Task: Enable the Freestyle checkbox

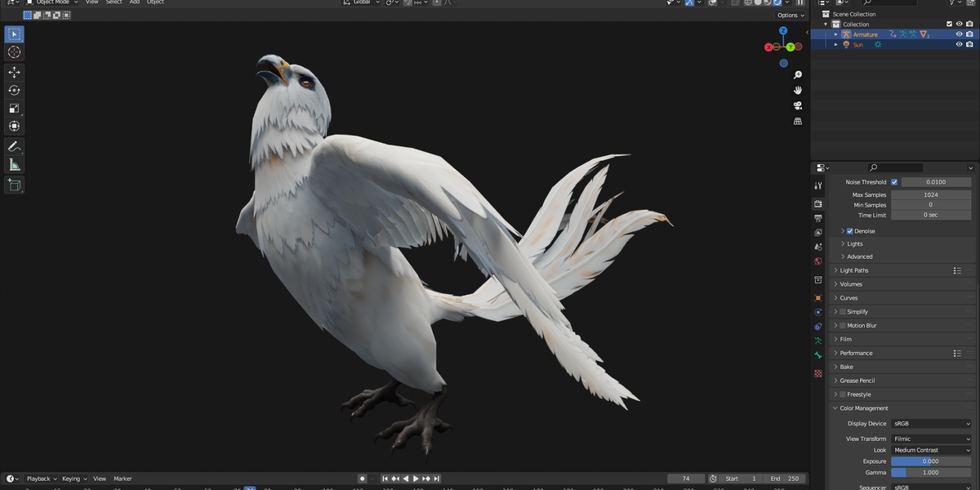Action: click(843, 394)
